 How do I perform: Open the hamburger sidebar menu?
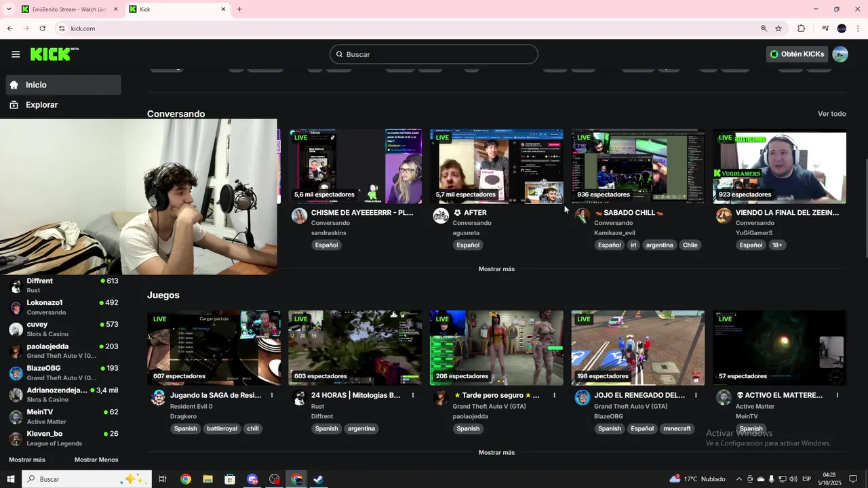pyautogui.click(x=16, y=54)
